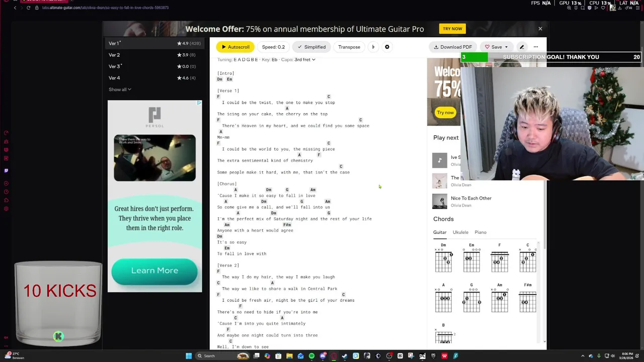Open Nice To Each Other album thumbnail
Screen dimensions: 644x362
(440, 201)
